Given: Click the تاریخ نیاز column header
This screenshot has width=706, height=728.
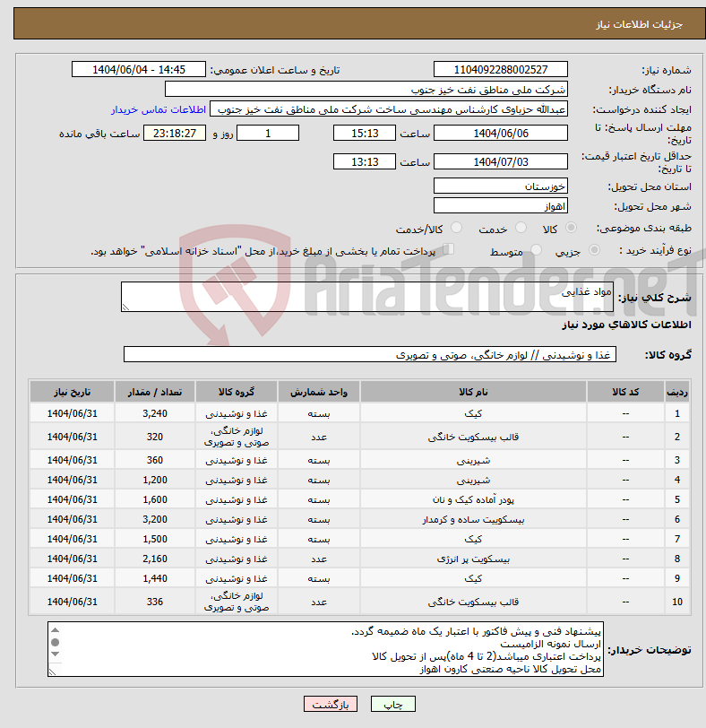Looking at the screenshot, I should [x=72, y=392].
